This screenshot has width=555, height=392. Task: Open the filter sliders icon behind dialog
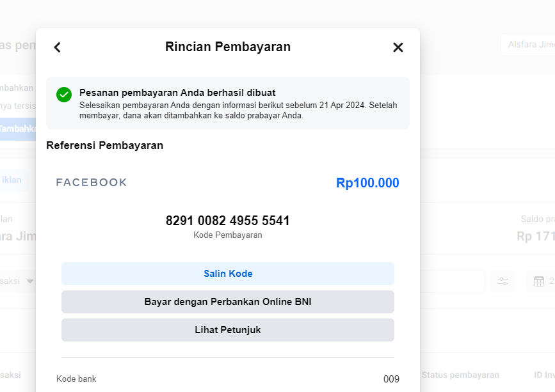click(503, 281)
